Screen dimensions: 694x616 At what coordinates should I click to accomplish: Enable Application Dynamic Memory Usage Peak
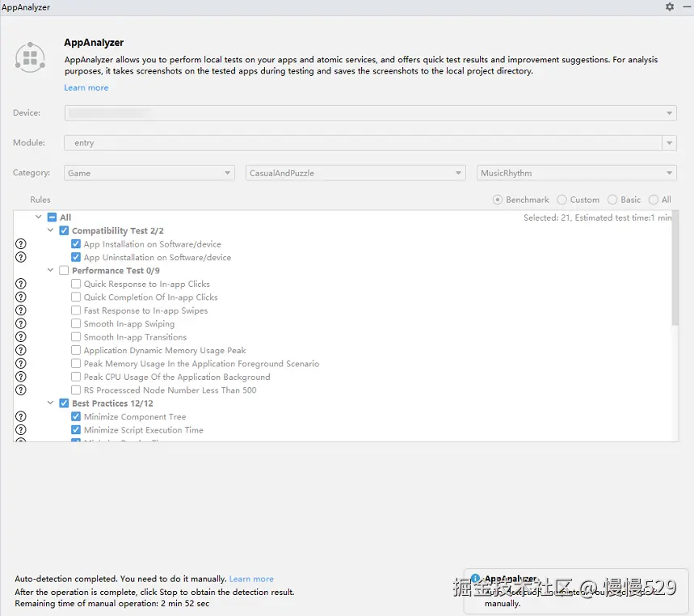[x=76, y=350]
